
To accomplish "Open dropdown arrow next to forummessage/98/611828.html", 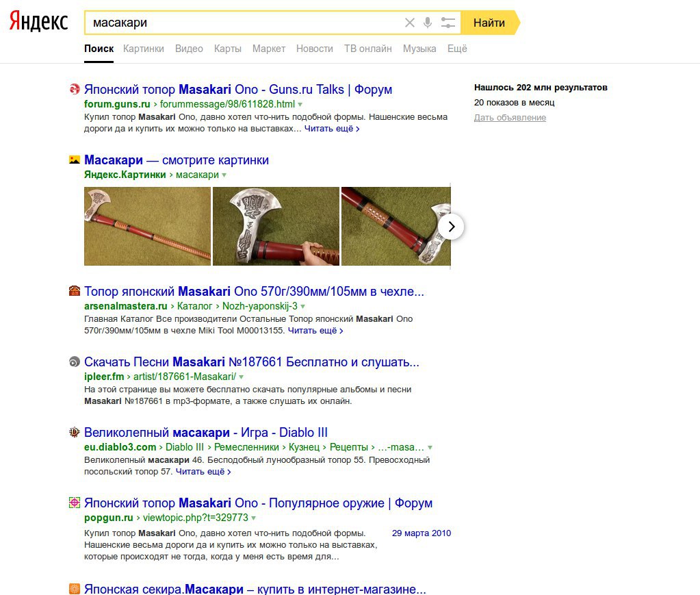I will (300, 105).
